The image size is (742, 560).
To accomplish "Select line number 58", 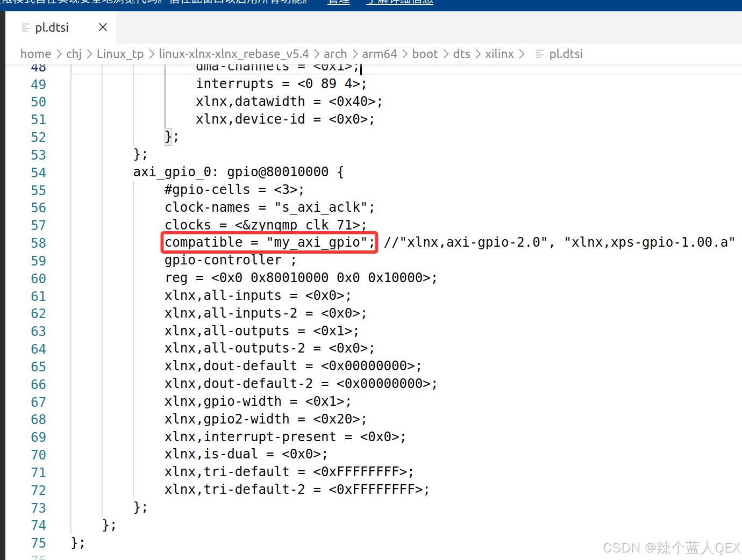I will click(38, 243).
